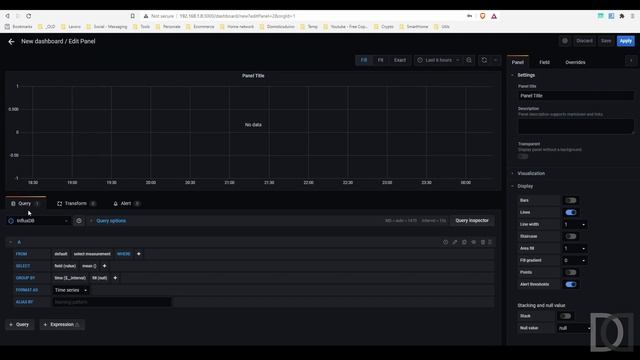Zoom out time range magnifier icon

coord(469,60)
